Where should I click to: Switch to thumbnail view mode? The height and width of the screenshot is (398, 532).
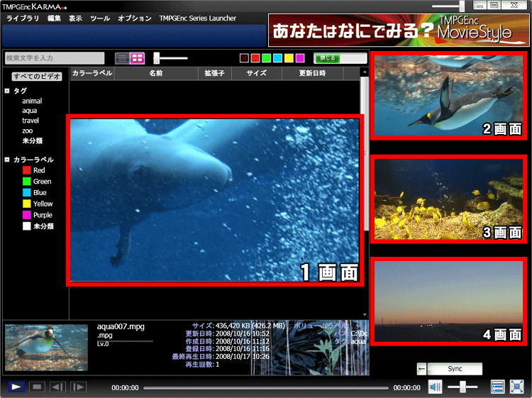(137, 58)
